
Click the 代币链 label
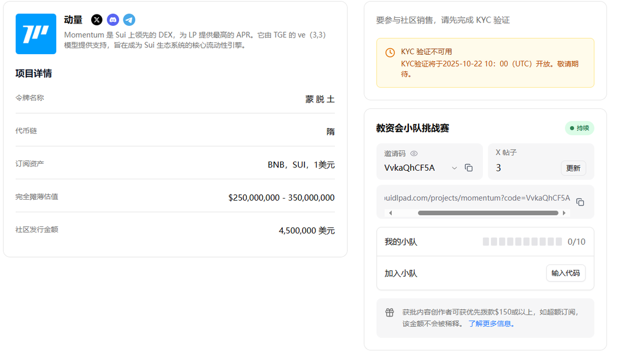(x=26, y=130)
